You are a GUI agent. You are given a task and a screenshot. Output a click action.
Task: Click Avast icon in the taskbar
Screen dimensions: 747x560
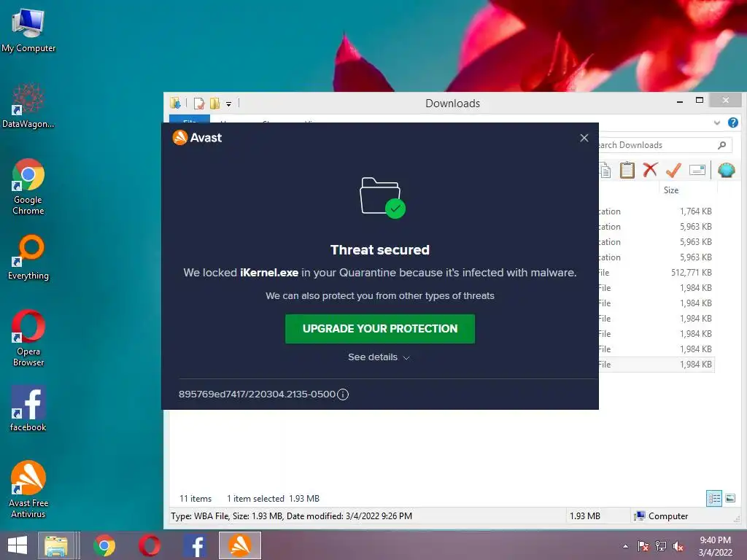tap(239, 545)
